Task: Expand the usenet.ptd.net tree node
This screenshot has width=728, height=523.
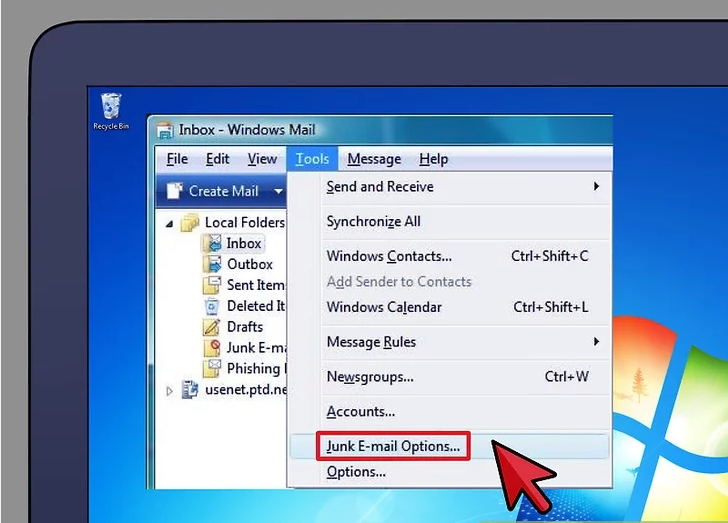Action: 168,391
